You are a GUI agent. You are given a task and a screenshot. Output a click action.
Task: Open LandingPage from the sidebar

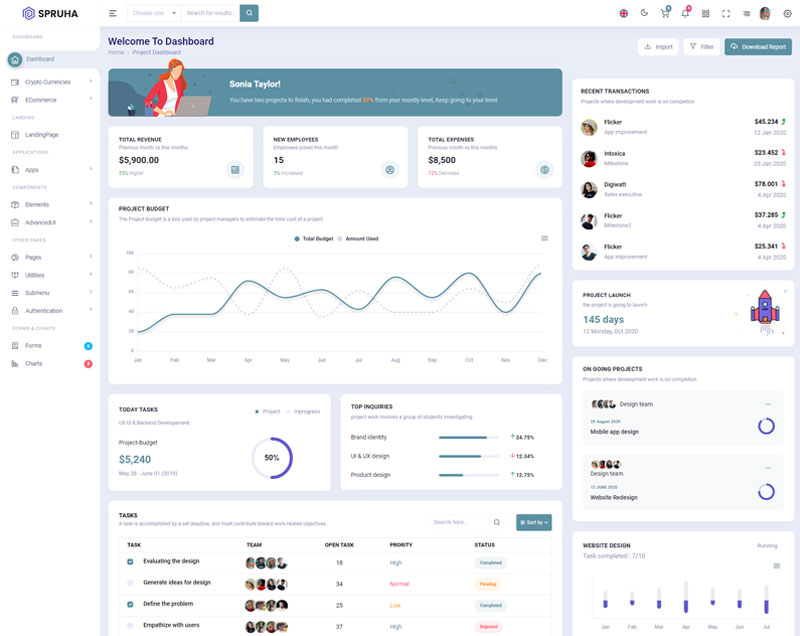(x=41, y=134)
